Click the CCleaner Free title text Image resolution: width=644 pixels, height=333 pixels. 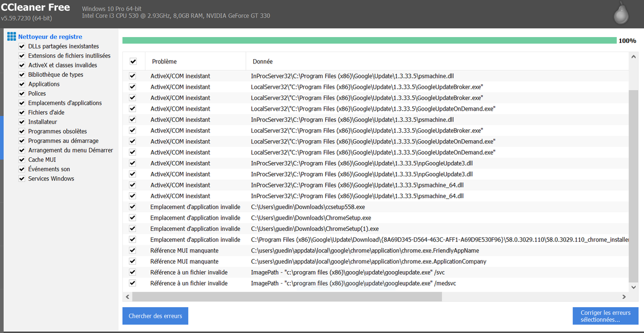35,8
